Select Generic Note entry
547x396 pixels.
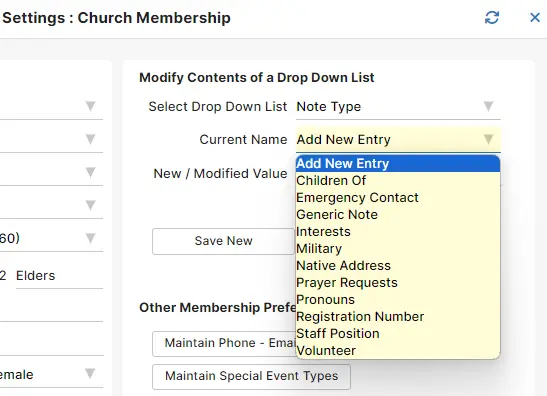click(398, 215)
